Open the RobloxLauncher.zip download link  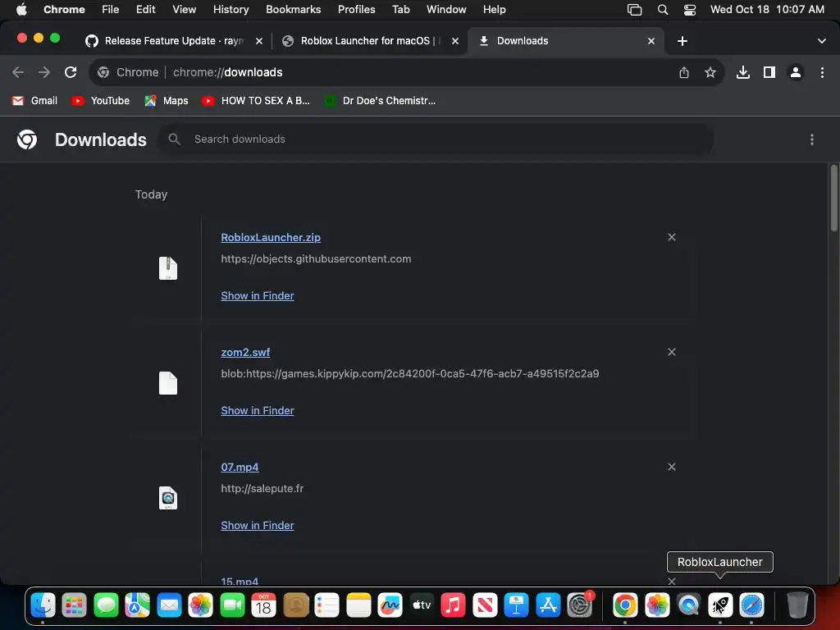click(271, 237)
